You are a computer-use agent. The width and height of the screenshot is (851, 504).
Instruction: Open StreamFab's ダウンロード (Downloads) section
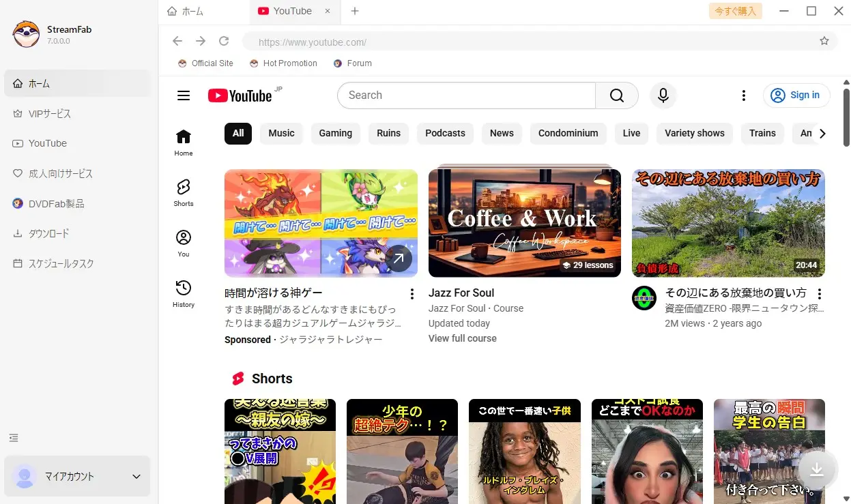(x=48, y=233)
